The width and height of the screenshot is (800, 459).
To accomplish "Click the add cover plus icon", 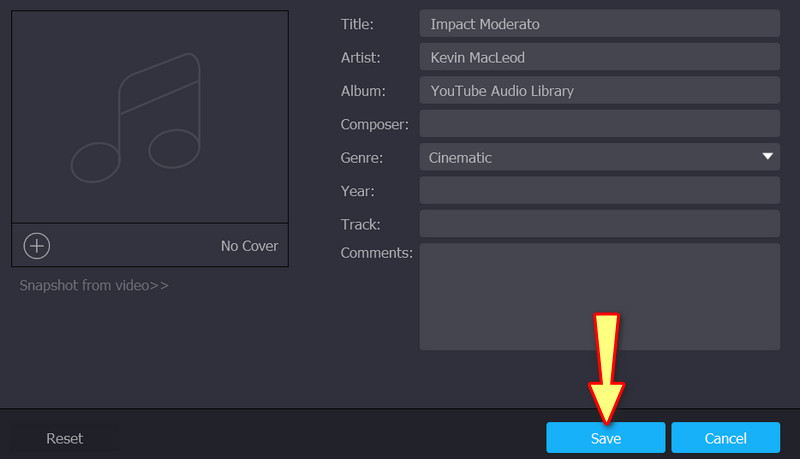I will (x=37, y=245).
